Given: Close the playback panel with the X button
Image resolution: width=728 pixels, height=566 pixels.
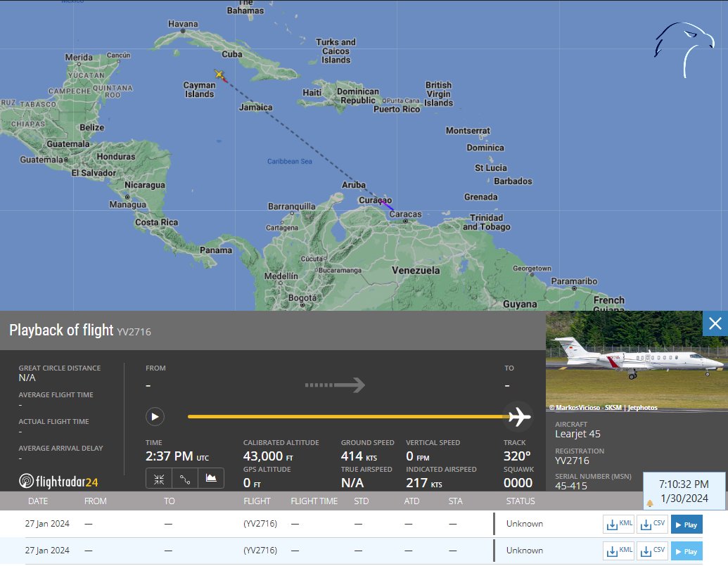Looking at the screenshot, I should [715, 323].
